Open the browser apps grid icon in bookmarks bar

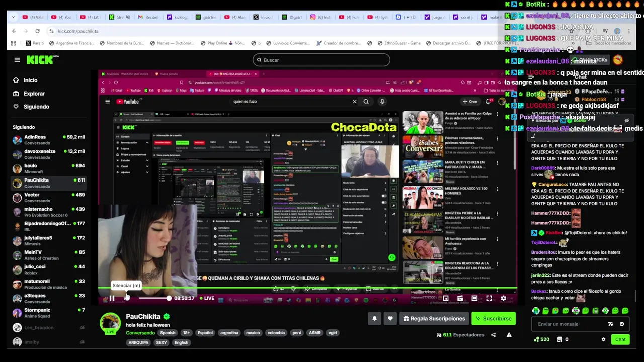pyautogui.click(x=14, y=43)
